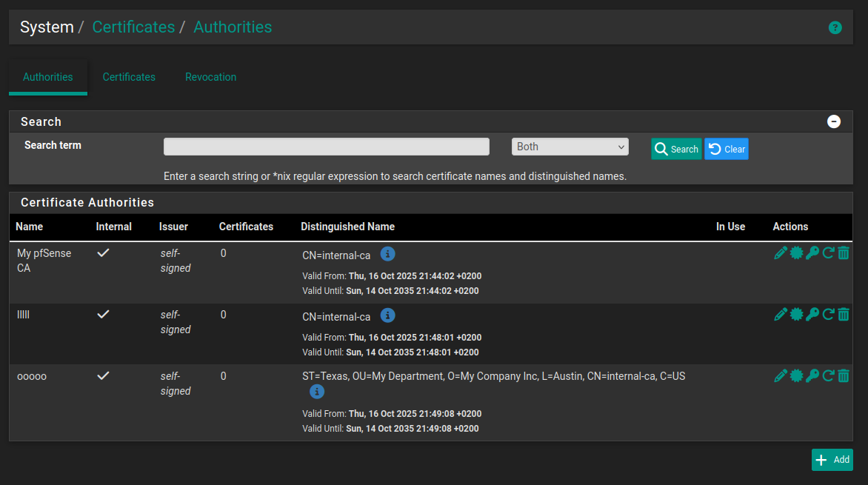The image size is (868, 485).
Task: Edit the ooooo certificate authority
Action: pos(780,376)
